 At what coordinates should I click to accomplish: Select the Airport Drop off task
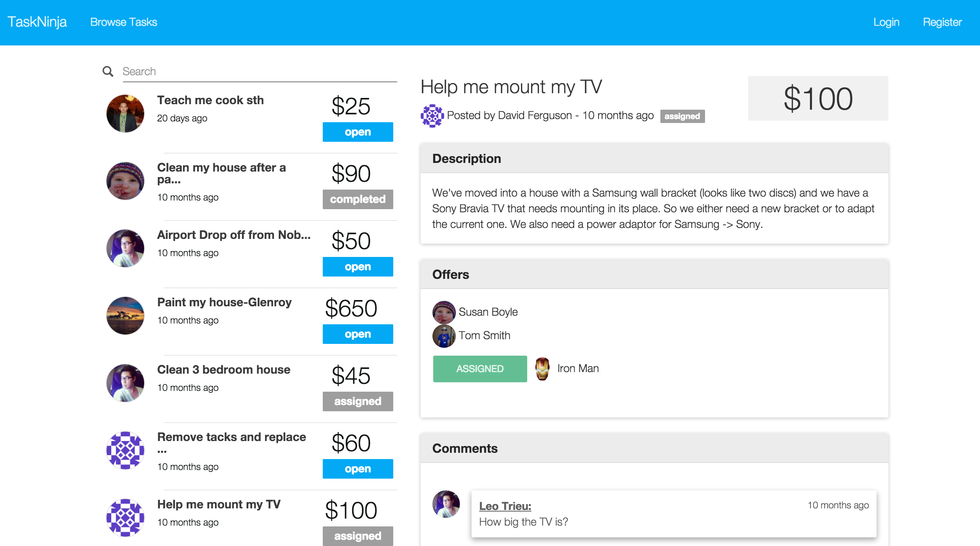point(234,235)
